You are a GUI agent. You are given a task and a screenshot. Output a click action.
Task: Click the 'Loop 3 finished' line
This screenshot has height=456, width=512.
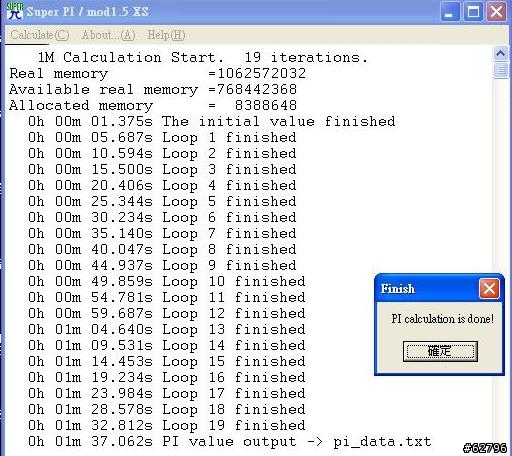(162, 170)
